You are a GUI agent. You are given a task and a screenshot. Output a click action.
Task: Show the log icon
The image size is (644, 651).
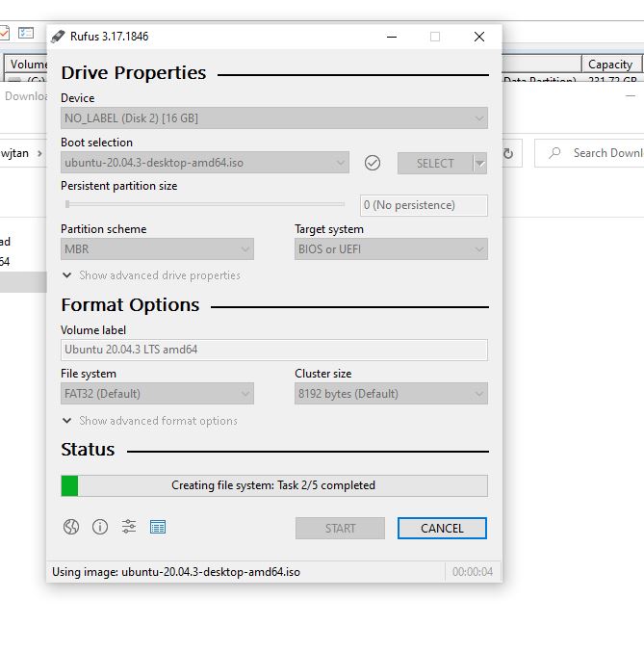(158, 527)
